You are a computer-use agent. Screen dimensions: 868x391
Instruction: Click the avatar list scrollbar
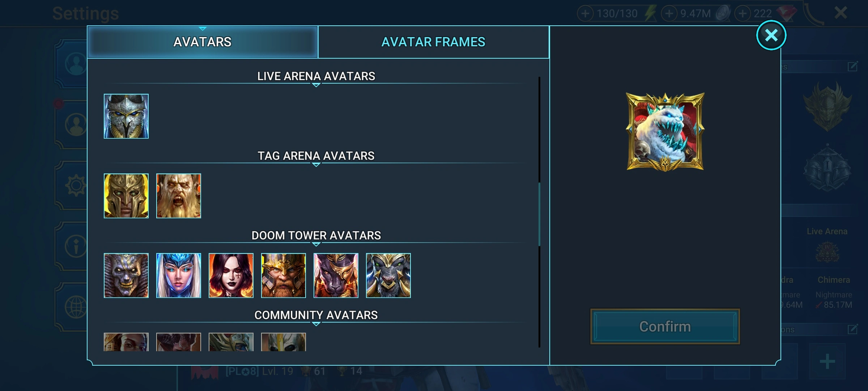click(539, 214)
